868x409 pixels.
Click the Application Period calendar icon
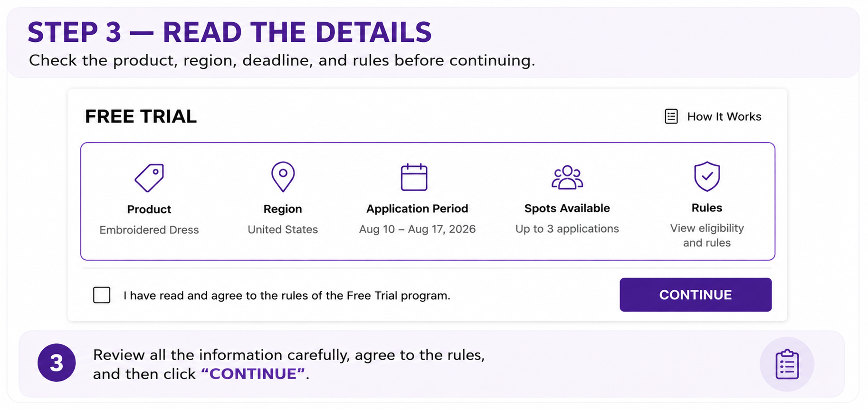[x=414, y=177]
